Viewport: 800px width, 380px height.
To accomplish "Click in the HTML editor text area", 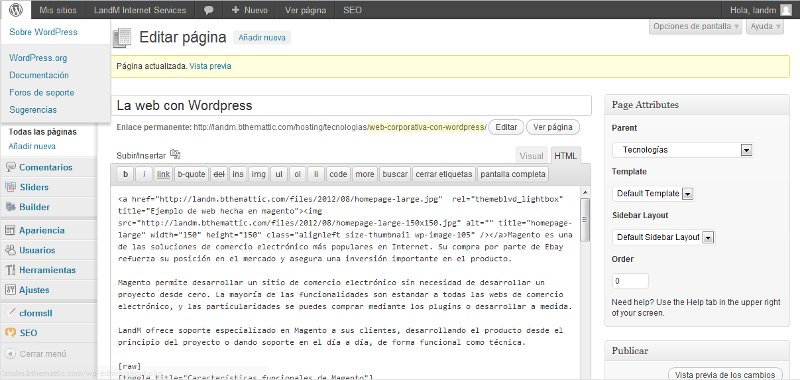I will (345, 283).
